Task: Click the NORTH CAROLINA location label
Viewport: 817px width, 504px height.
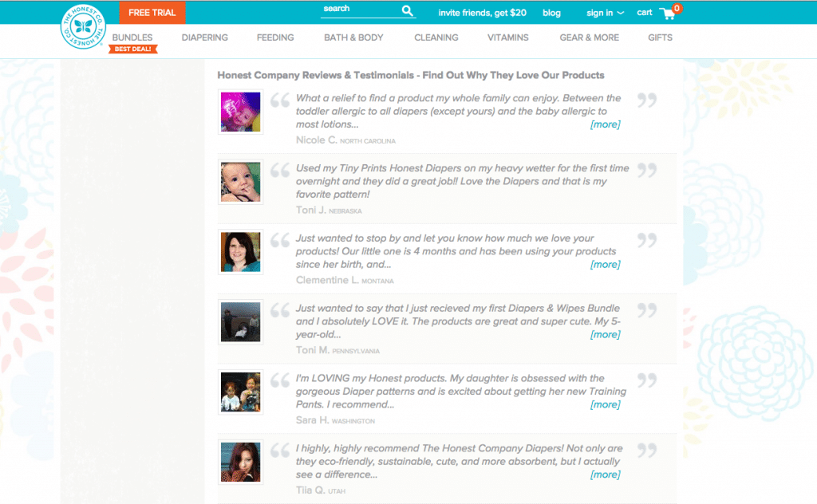Action: pyautogui.click(x=368, y=141)
